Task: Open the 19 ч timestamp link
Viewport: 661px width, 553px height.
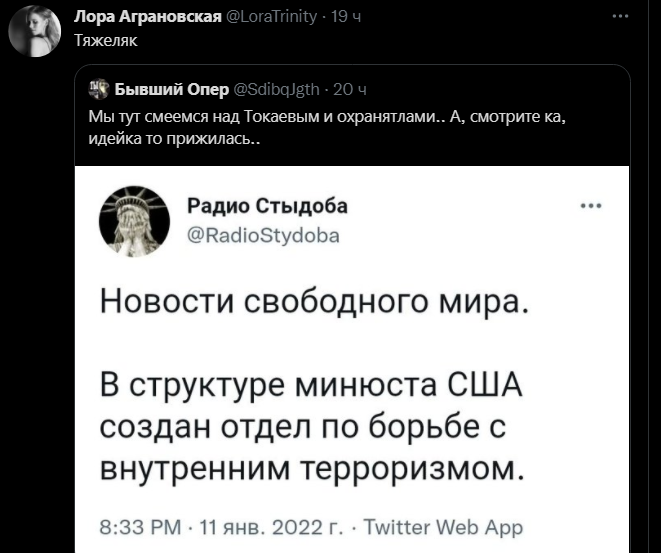Action: coord(346,16)
